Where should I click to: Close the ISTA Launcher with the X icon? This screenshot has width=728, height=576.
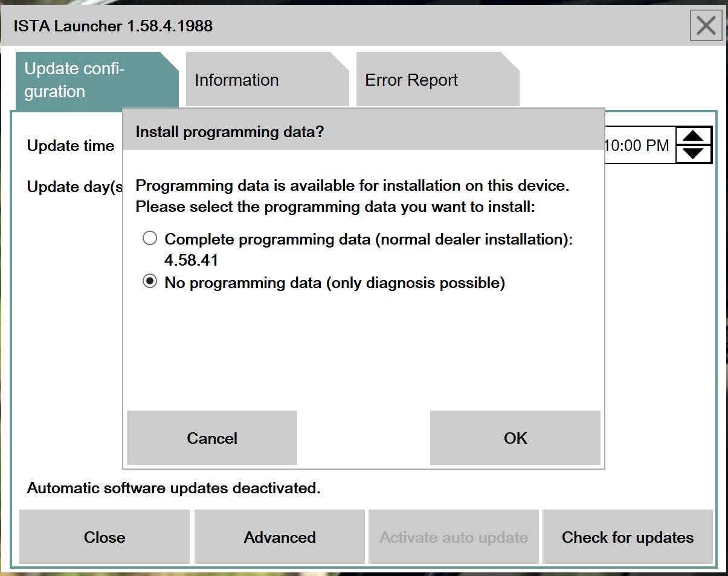pos(706,25)
